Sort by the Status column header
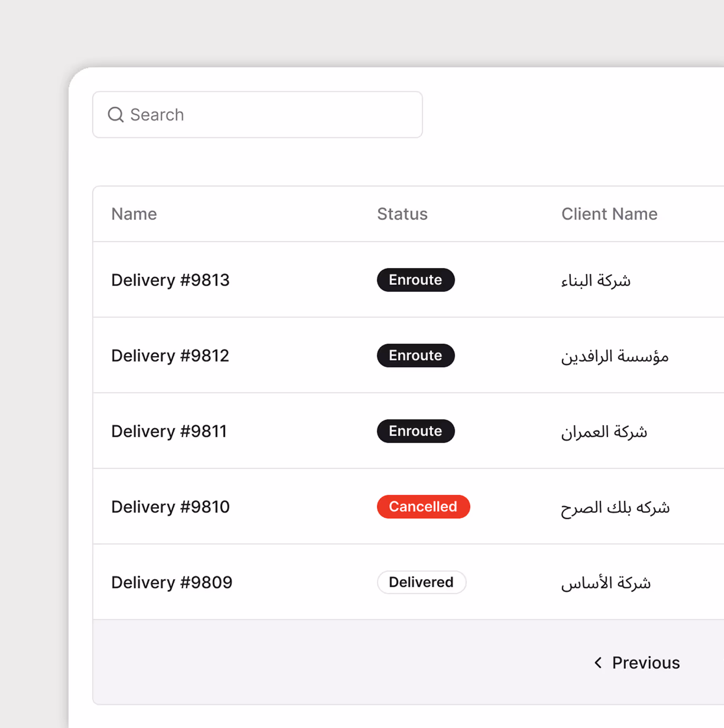724x728 pixels. (402, 214)
